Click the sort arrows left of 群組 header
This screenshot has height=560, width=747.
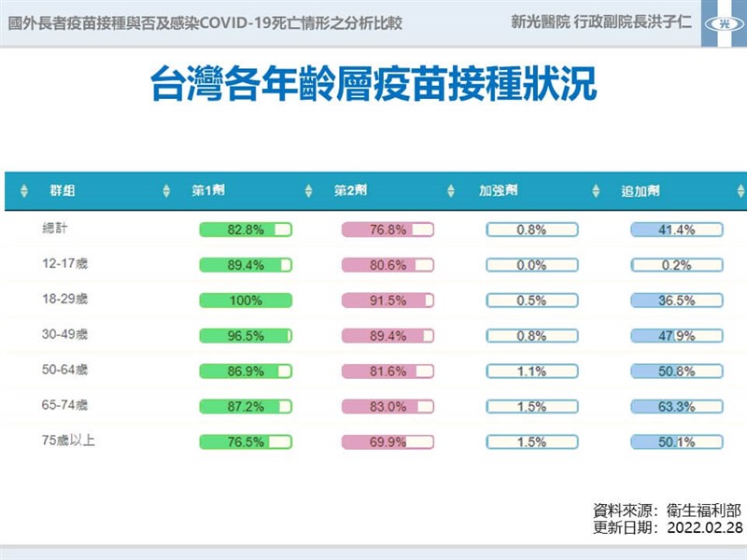click(24, 191)
